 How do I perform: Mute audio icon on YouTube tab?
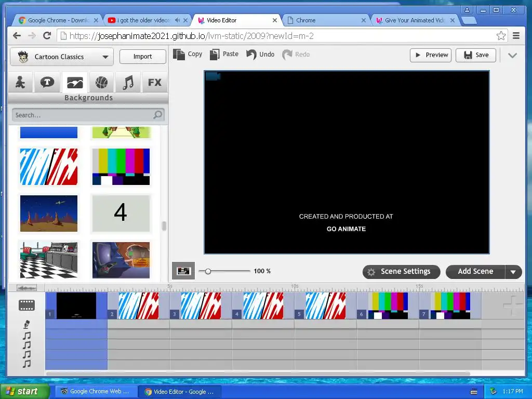coord(178,20)
